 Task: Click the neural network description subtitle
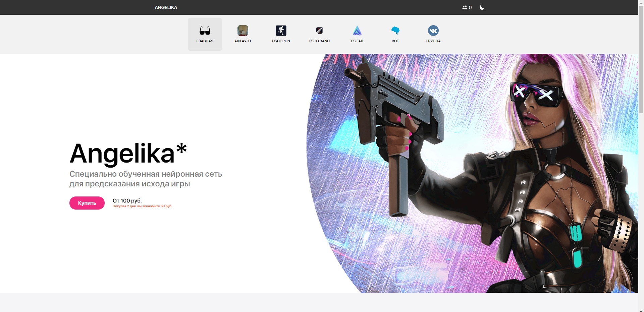(x=146, y=179)
